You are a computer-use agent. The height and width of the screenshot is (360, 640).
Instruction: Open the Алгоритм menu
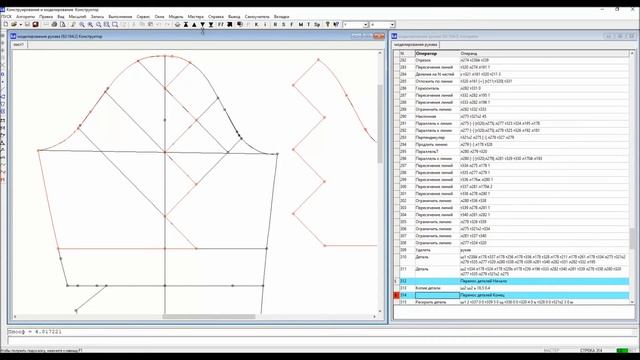25,17
